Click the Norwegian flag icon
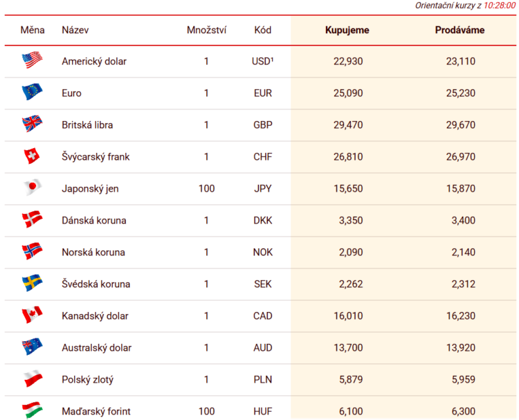Viewport: 519px width, 420px height. pyautogui.click(x=32, y=251)
